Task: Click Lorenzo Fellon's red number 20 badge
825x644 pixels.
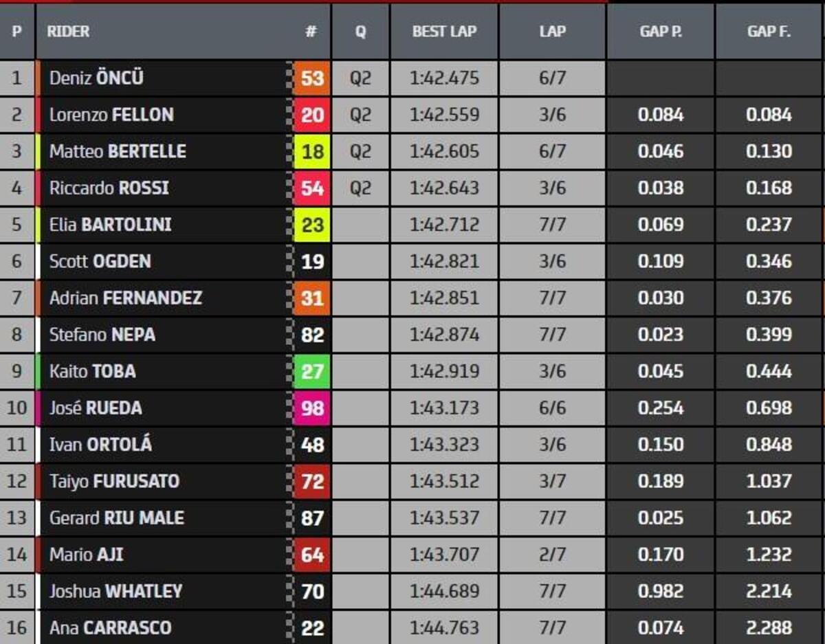Action: click(x=311, y=115)
